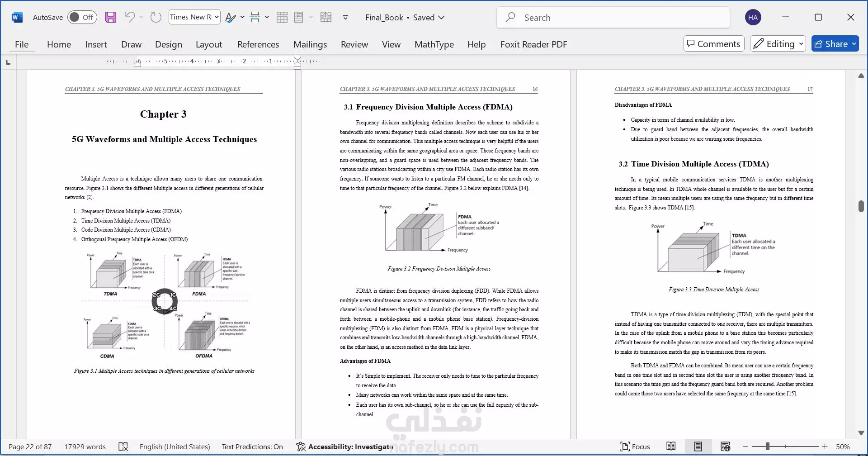Switch to the Home tab
The image size is (868, 456).
(59, 44)
